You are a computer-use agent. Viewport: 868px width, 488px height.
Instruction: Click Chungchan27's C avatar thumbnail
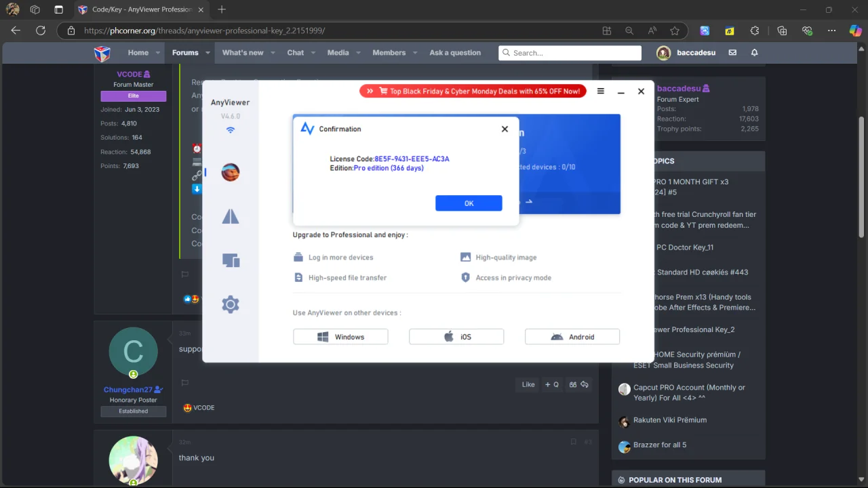pyautogui.click(x=134, y=351)
